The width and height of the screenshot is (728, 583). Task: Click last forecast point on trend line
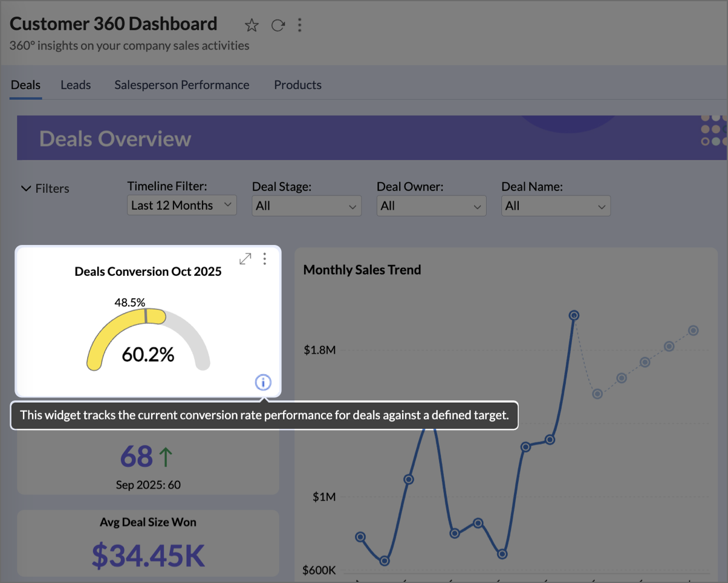(x=694, y=330)
